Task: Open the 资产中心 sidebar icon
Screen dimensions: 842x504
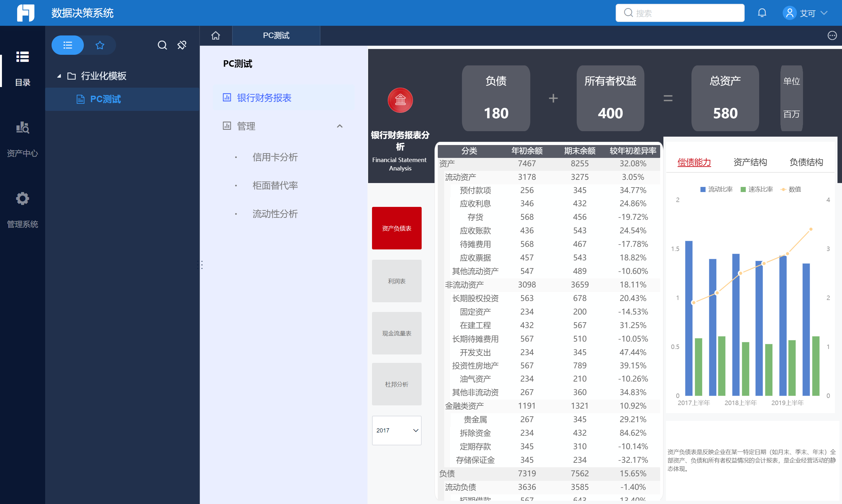Action: tap(23, 128)
